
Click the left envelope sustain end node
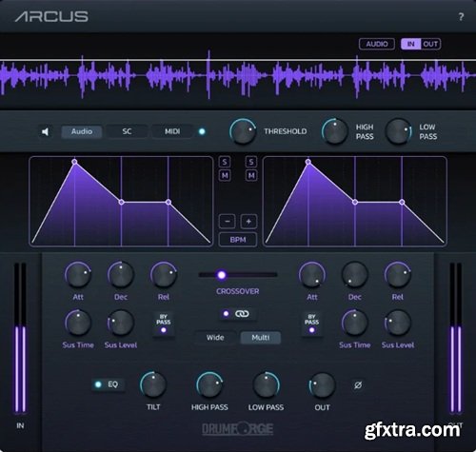169,202
